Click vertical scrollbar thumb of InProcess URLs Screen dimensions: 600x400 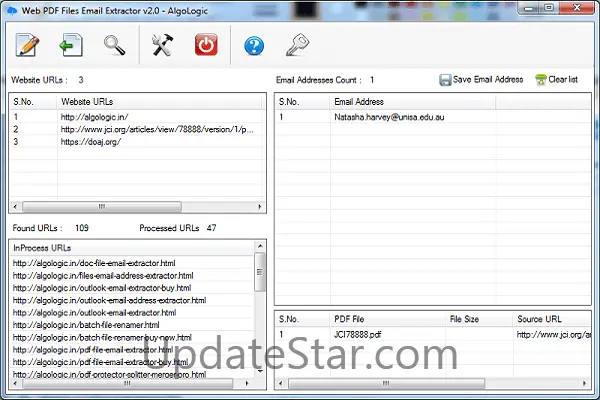pos(260,272)
